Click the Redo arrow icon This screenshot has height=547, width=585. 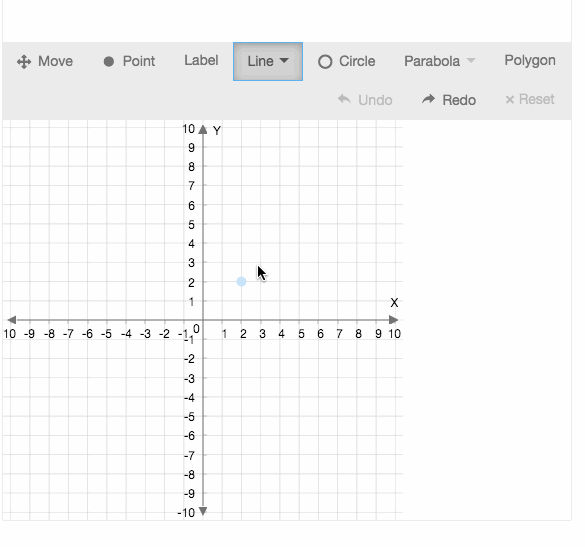(x=428, y=99)
